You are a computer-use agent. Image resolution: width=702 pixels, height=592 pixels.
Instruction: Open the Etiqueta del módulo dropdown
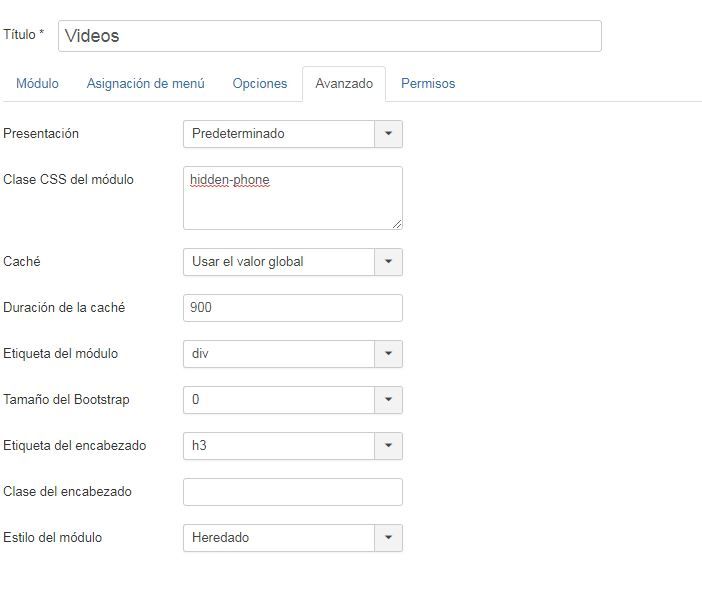[x=293, y=354]
